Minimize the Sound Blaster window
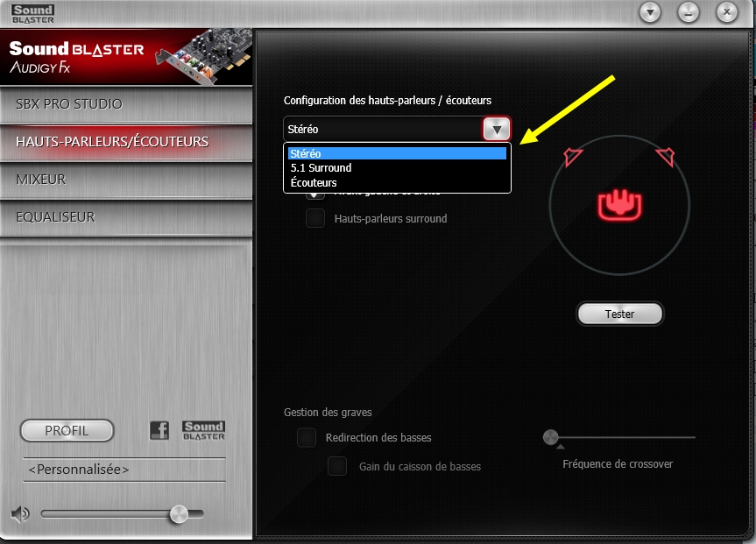Image resolution: width=756 pixels, height=544 pixels. [689, 12]
